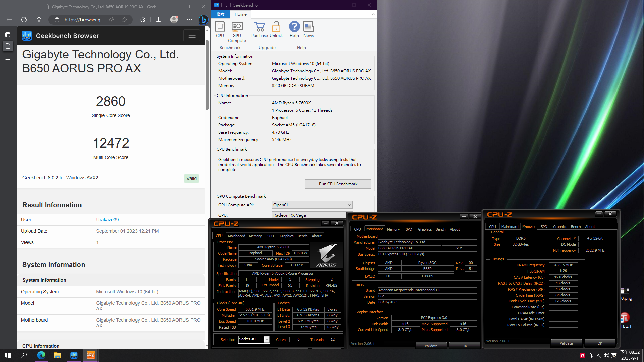Click the taskbar clock and date
This screenshot has width=644, height=362.
[x=630, y=355]
